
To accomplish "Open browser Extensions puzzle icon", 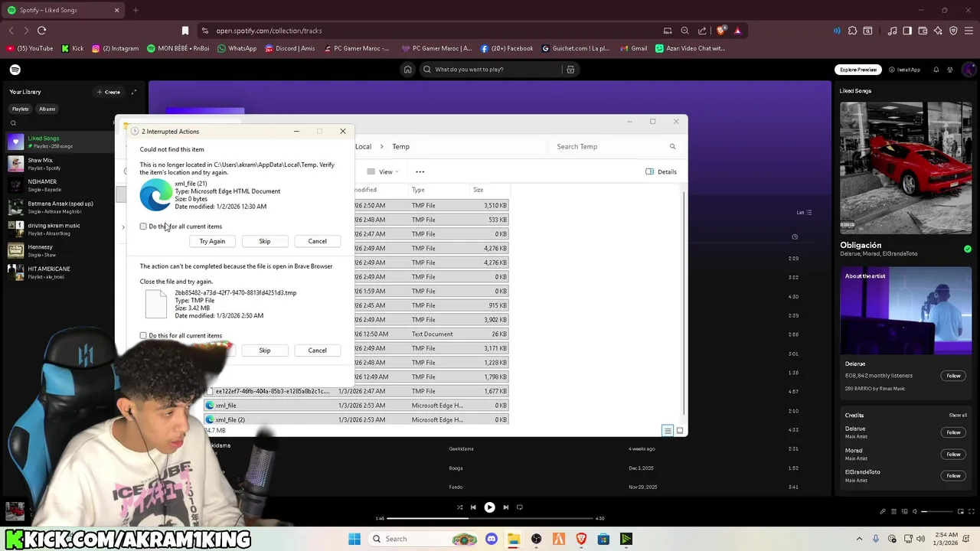I will 852,31.
